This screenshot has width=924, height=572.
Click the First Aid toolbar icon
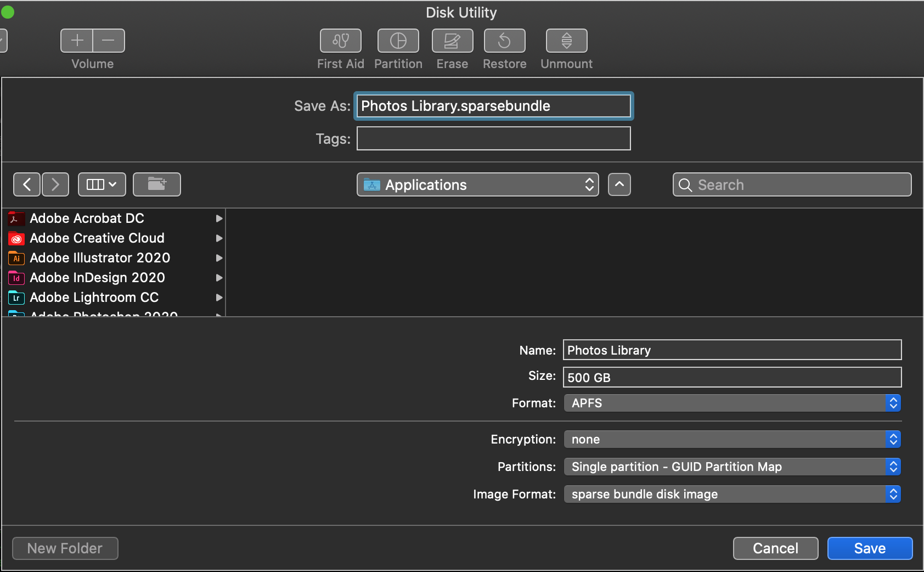[x=340, y=41]
